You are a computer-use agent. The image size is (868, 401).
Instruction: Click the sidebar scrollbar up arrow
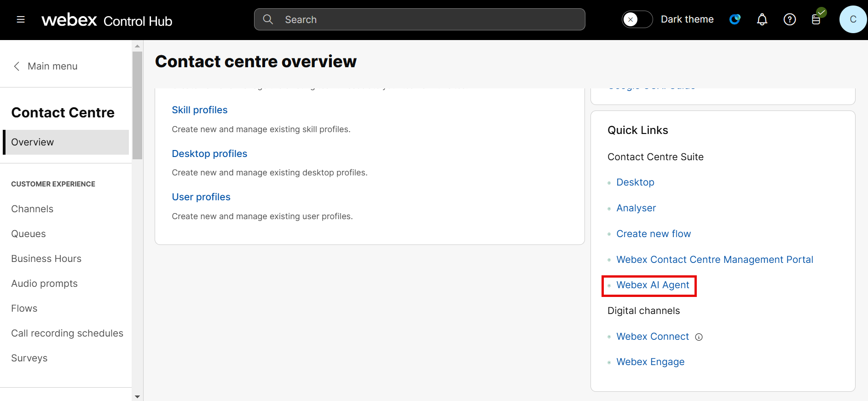coord(137,46)
